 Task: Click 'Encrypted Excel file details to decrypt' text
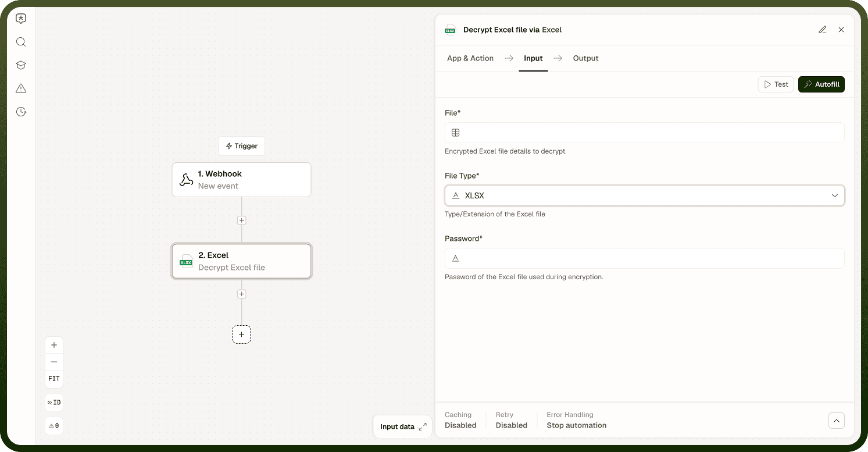coord(505,151)
